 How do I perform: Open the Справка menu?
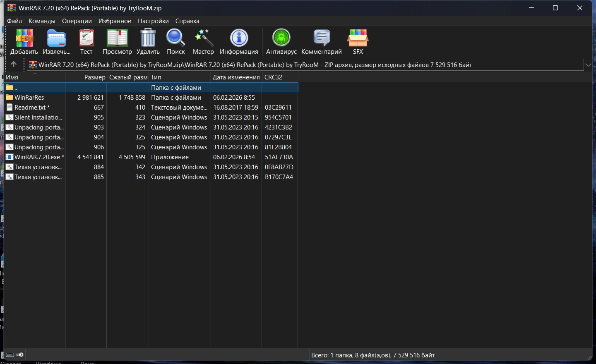tap(187, 21)
